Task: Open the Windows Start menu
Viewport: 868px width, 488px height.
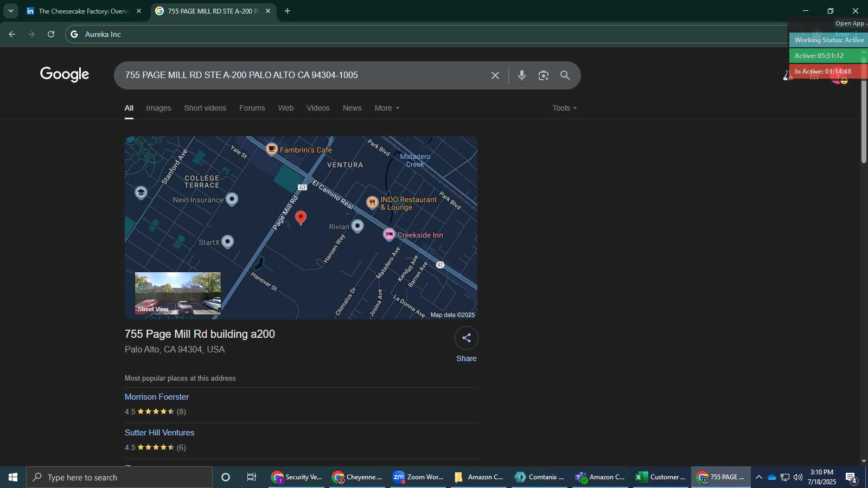Action: pyautogui.click(x=13, y=477)
